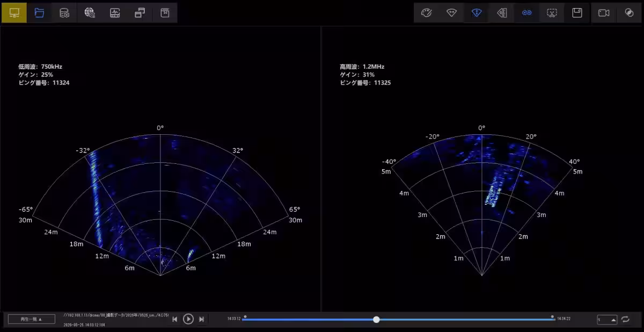Open the waveform monitor icon
The width and height of the screenshot is (644, 332).
(115, 13)
